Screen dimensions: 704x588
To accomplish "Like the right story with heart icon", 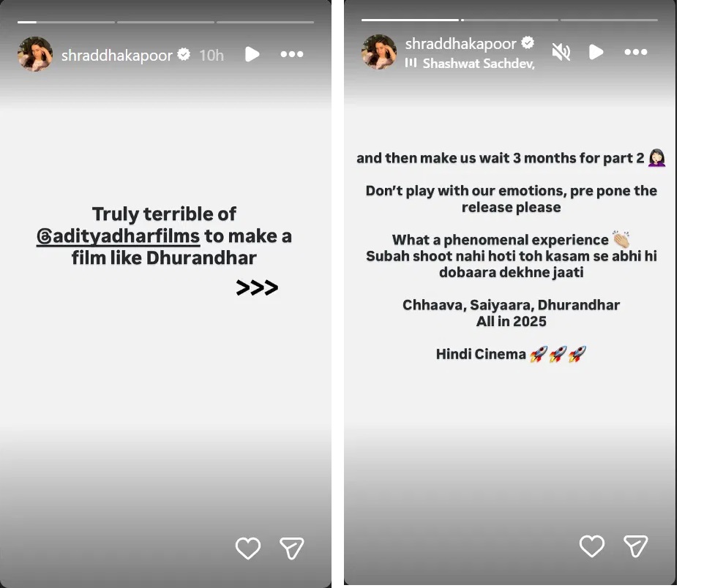I will pyautogui.click(x=591, y=546).
